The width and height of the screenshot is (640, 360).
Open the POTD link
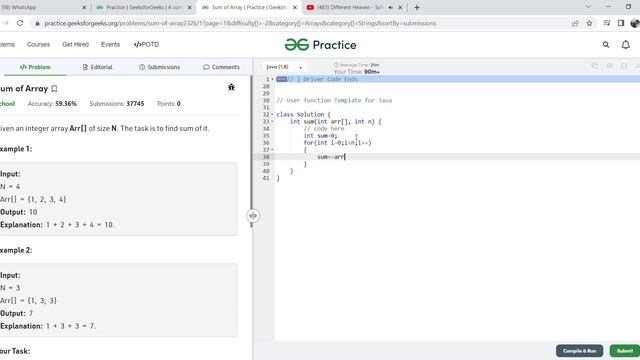(146, 44)
